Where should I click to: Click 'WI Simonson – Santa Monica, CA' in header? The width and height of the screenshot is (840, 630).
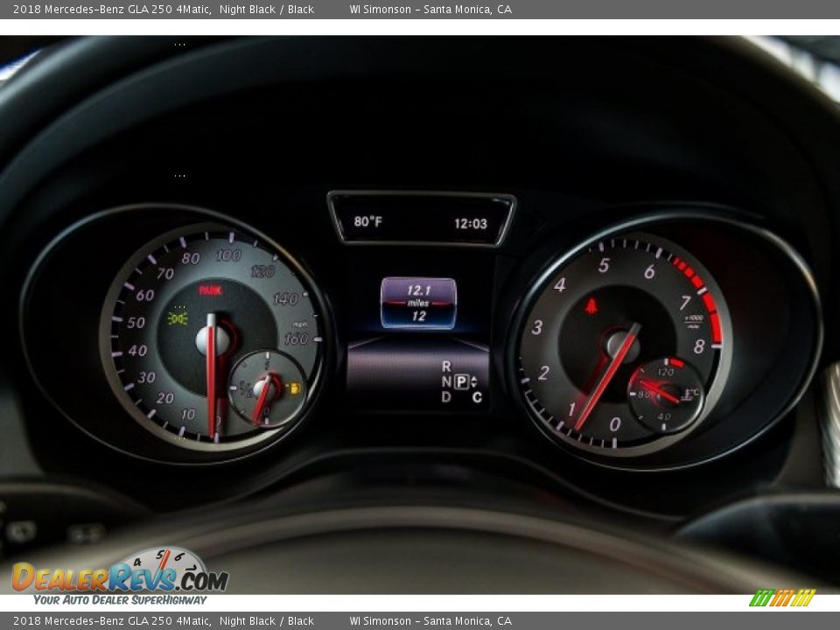tap(430, 10)
